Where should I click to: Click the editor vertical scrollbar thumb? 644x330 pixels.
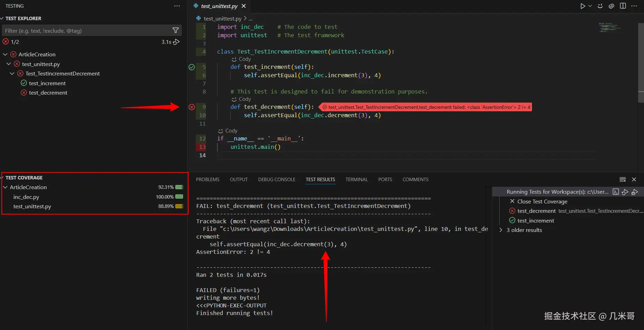pos(641,63)
